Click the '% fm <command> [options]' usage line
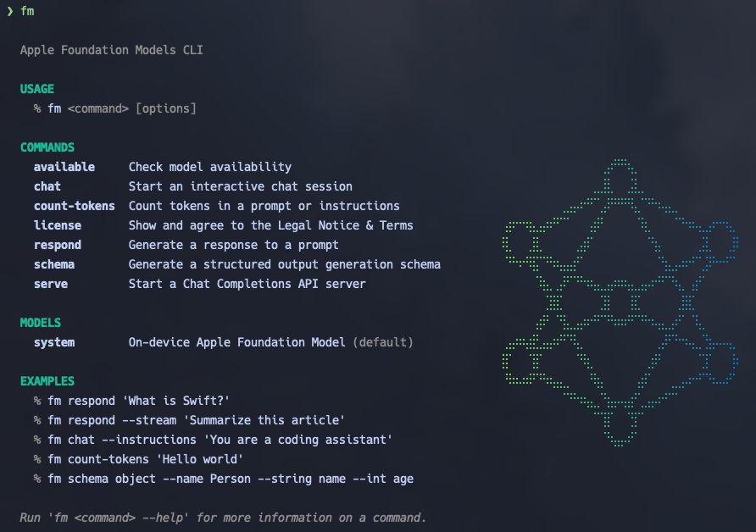This screenshot has width=756, height=532. click(x=114, y=108)
